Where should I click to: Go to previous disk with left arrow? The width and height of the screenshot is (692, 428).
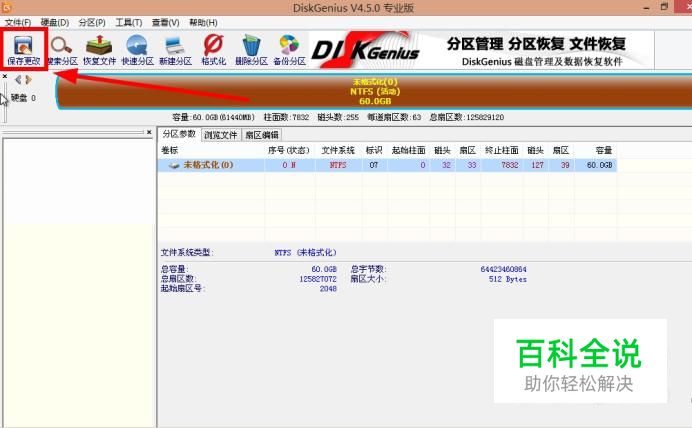[x=18, y=79]
